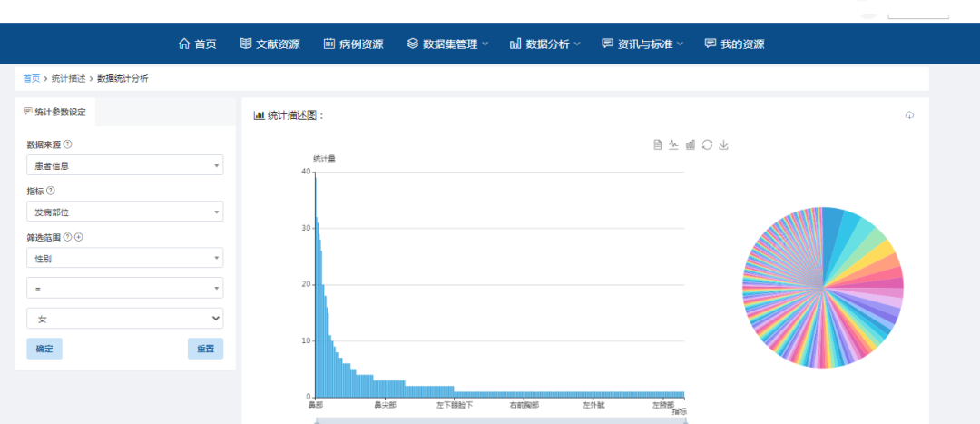Open the 性别 filter field dropdown
The width and height of the screenshot is (980, 424).
point(124,258)
